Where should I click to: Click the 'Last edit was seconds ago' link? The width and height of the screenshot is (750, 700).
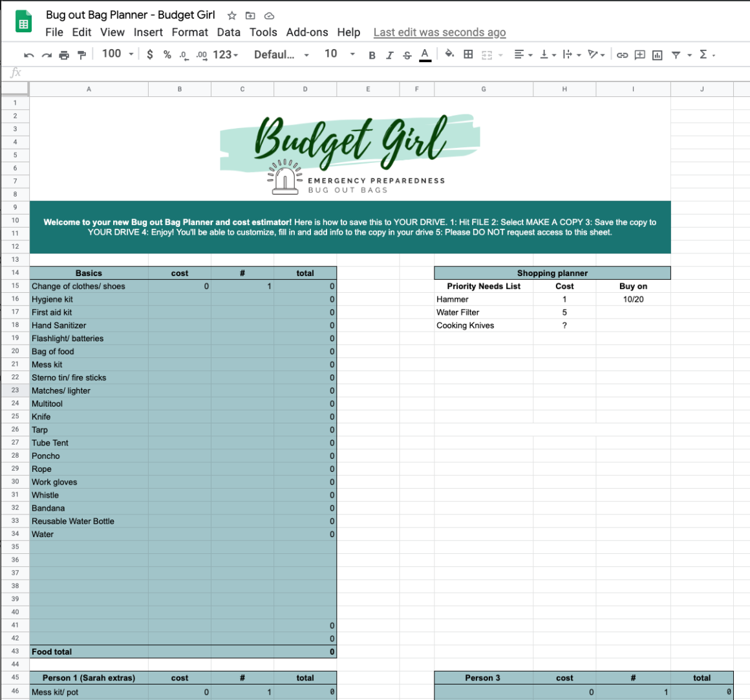click(440, 32)
